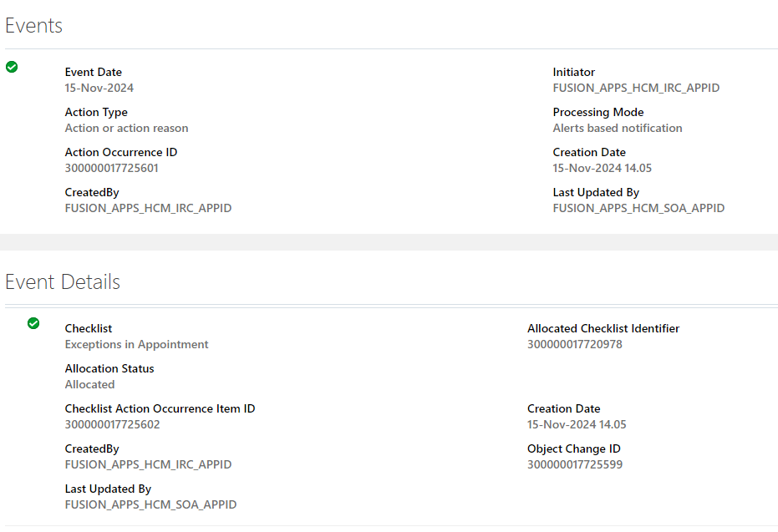The width and height of the screenshot is (778, 532).
Task: Click the Action Type value Action or action reason
Action: [126, 128]
